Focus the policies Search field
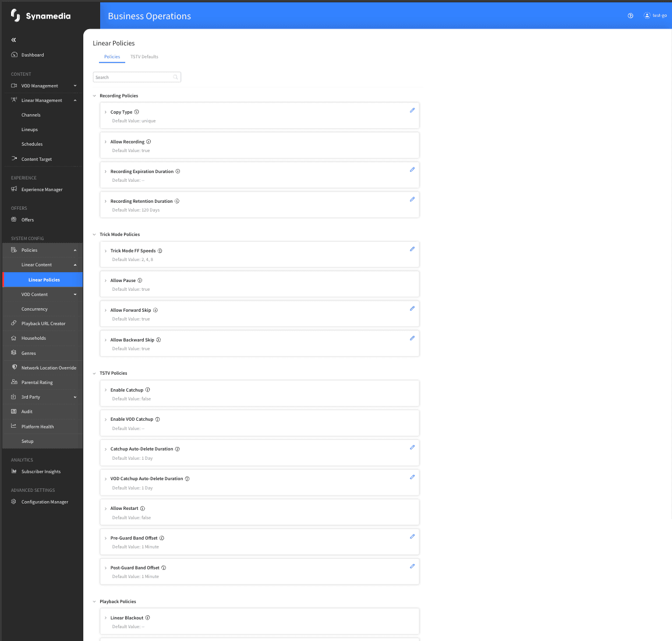This screenshot has width=672, height=641. point(137,77)
